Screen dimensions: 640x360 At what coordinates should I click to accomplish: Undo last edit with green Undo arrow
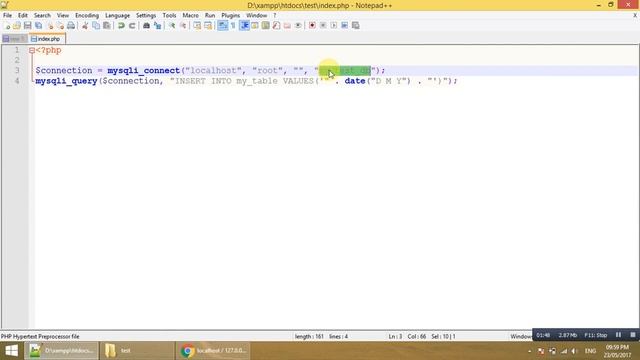[121, 26]
